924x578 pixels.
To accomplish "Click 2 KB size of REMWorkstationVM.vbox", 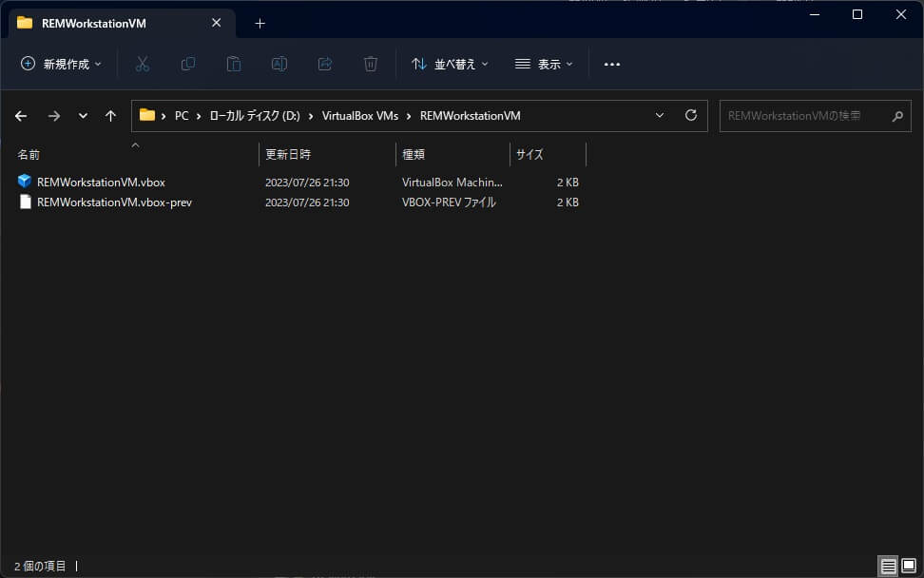I will 568,183.
